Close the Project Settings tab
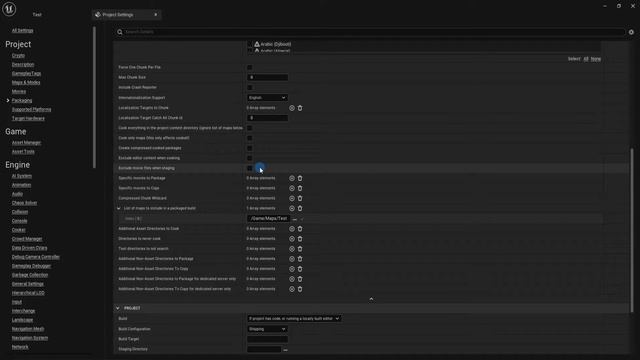640x360 pixels. 156,15
